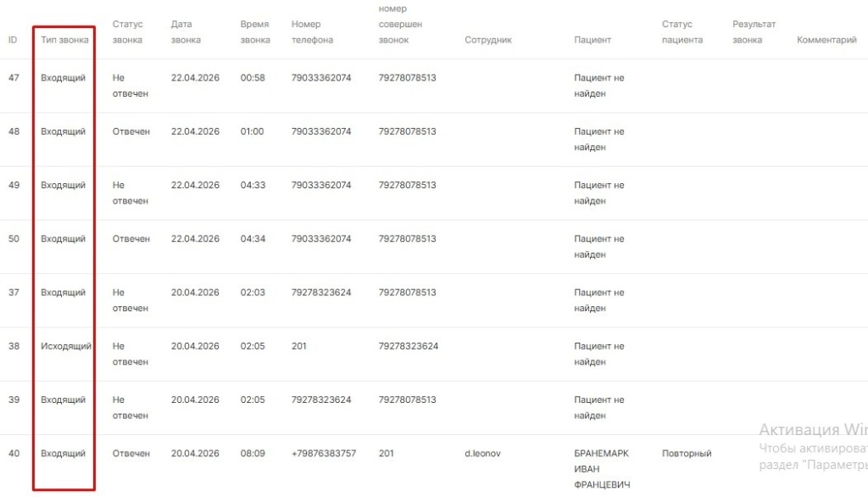Sort by the "Статус звонка" column header

[x=127, y=32]
